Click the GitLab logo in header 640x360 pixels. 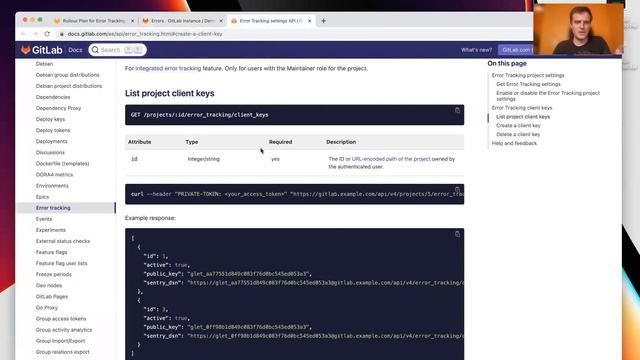tap(42, 50)
